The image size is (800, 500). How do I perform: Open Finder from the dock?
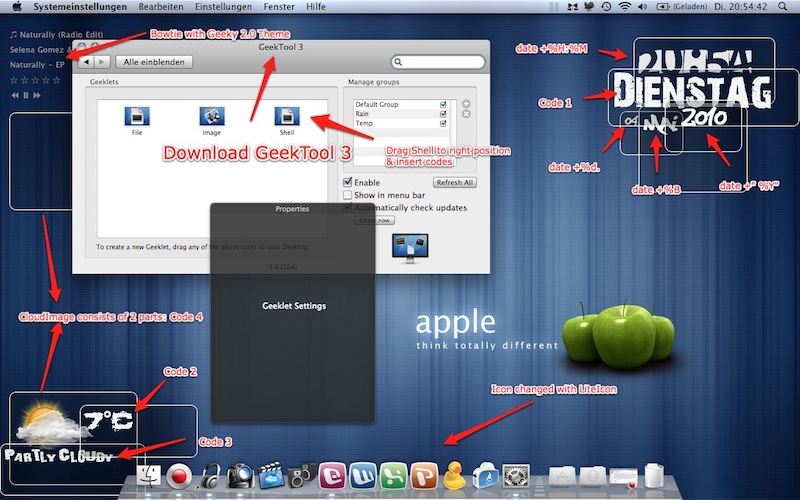[149, 477]
